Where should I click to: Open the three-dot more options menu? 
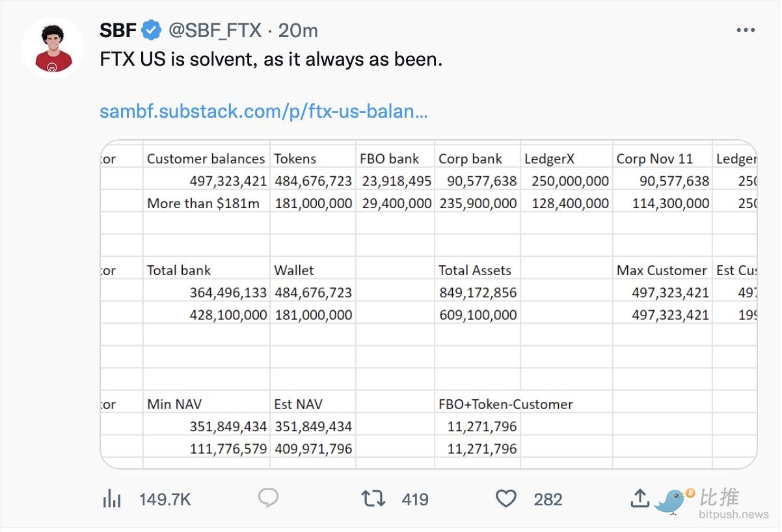[746, 30]
